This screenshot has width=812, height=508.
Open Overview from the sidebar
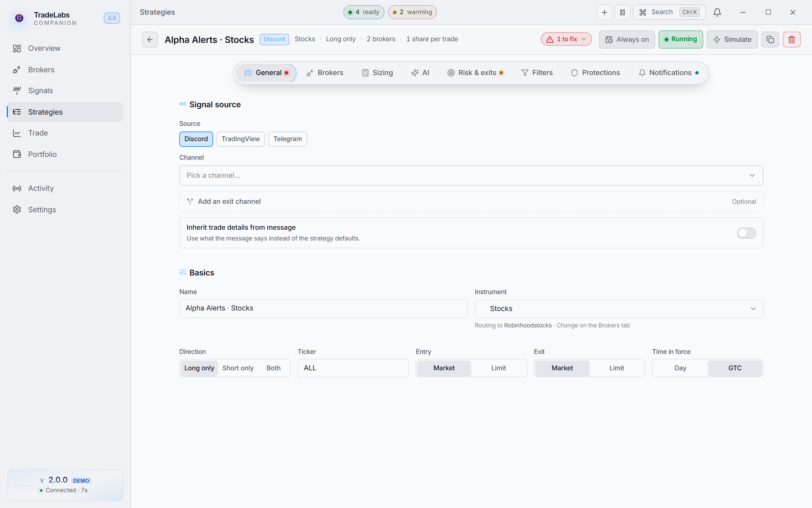click(x=65, y=48)
